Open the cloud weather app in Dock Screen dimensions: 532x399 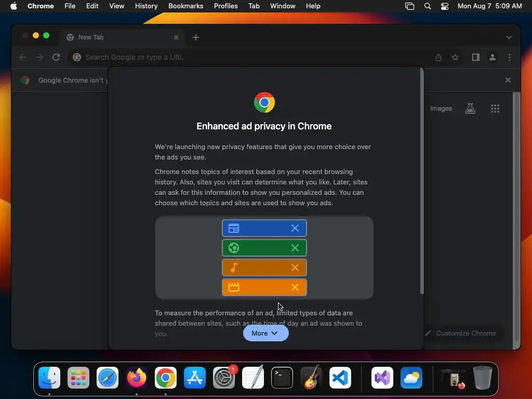pos(411,378)
